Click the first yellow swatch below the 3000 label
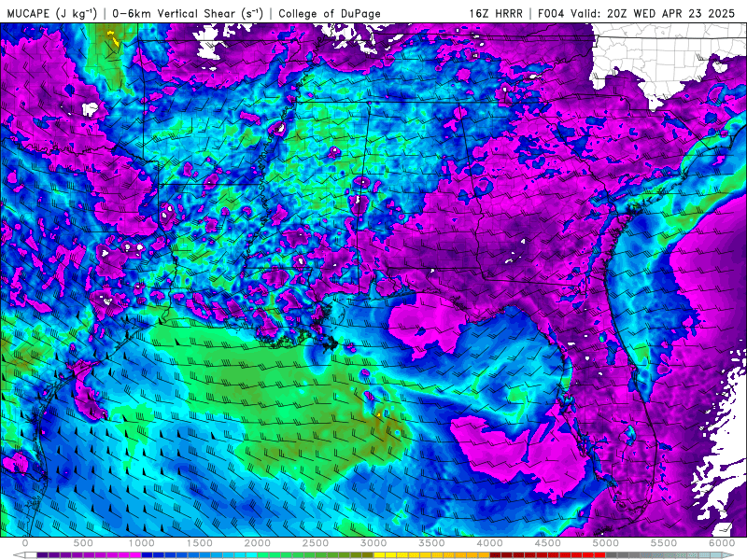This screenshot has height=560, width=747. 379,555
